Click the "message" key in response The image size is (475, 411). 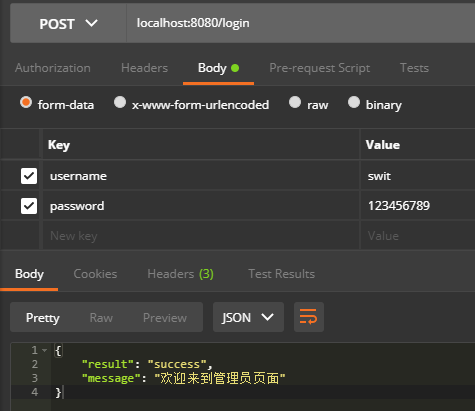111,378
